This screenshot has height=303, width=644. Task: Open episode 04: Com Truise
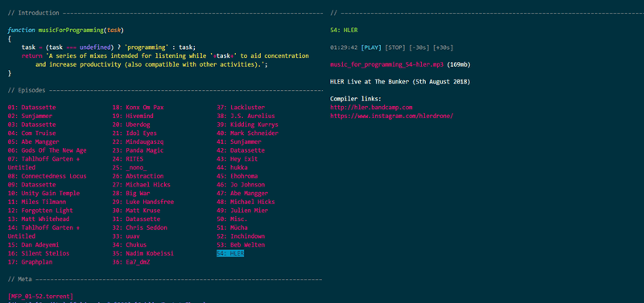[31, 133]
